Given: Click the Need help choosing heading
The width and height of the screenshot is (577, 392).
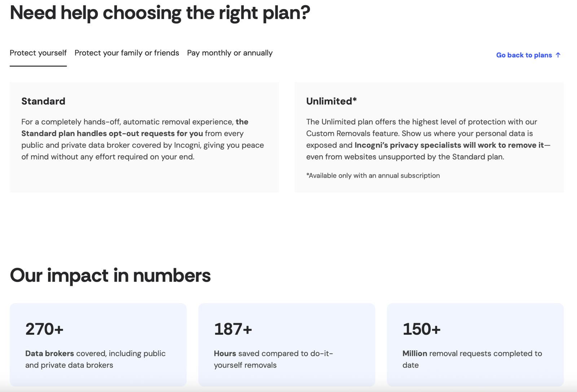Looking at the screenshot, I should tap(160, 13).
